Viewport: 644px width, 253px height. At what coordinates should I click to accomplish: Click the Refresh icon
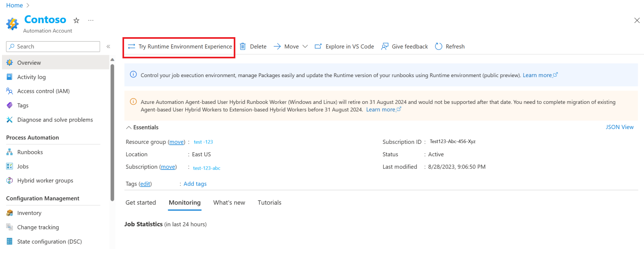tap(439, 46)
